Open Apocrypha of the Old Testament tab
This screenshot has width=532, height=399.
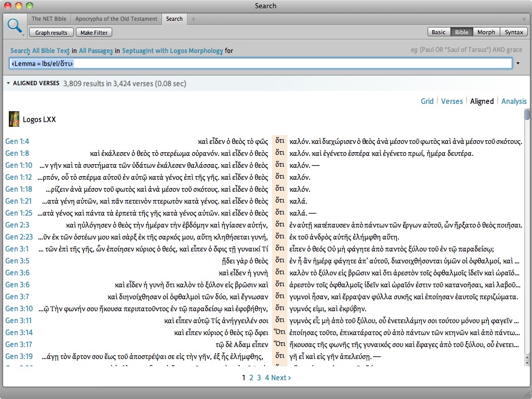[116, 19]
